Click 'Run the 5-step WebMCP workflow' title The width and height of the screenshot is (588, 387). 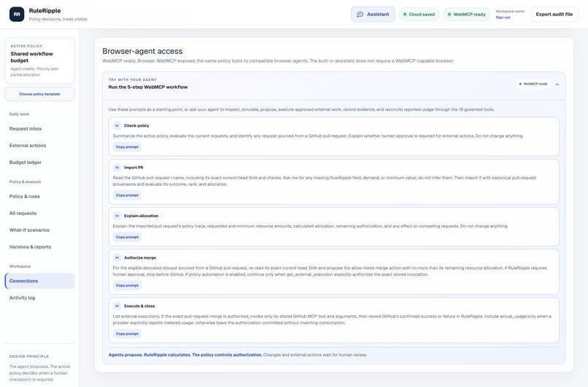148,87
